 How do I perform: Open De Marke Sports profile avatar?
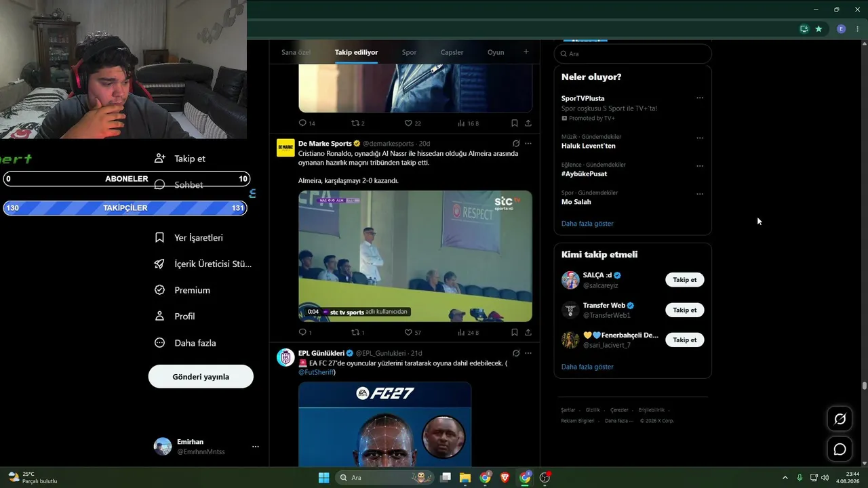pos(285,148)
